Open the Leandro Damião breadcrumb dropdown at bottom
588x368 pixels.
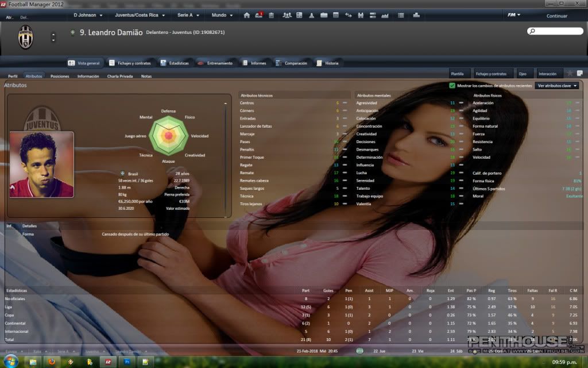(130, 351)
